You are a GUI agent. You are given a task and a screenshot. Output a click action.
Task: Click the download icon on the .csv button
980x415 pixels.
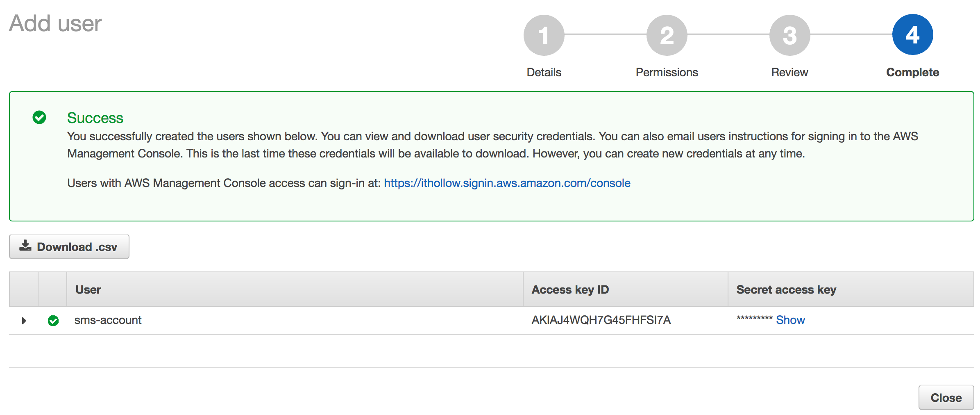[25, 246]
